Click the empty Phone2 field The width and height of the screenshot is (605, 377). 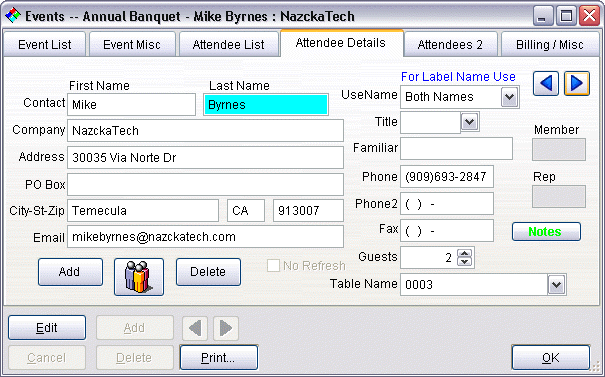[x=447, y=203]
